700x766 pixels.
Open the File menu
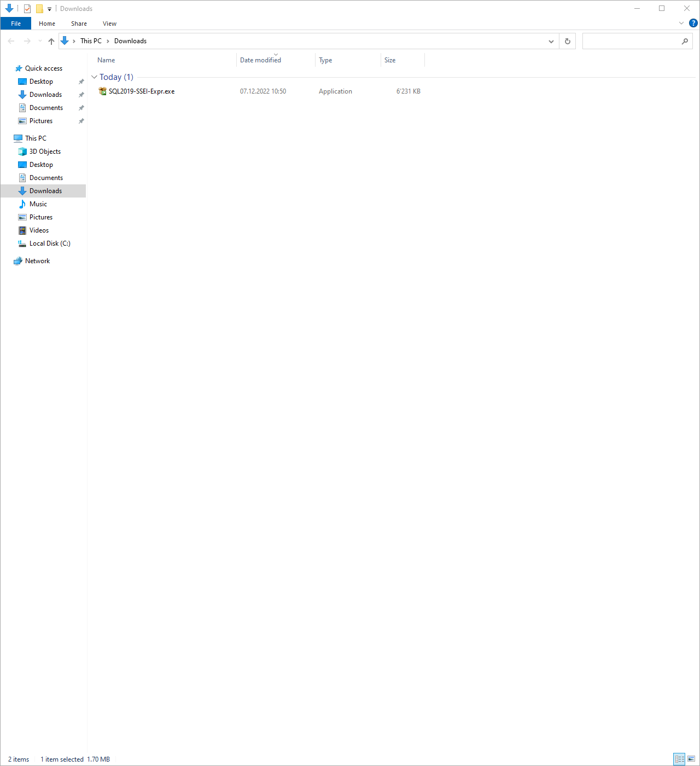click(16, 24)
